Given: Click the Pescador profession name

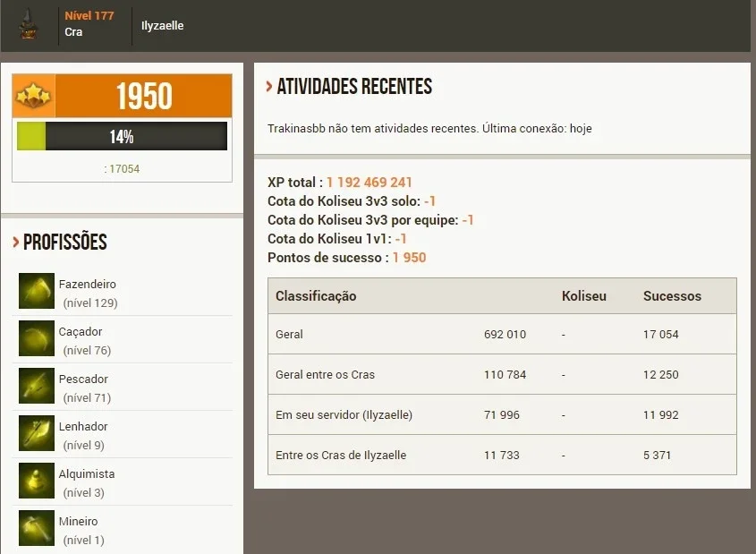Looking at the screenshot, I should 83,379.
